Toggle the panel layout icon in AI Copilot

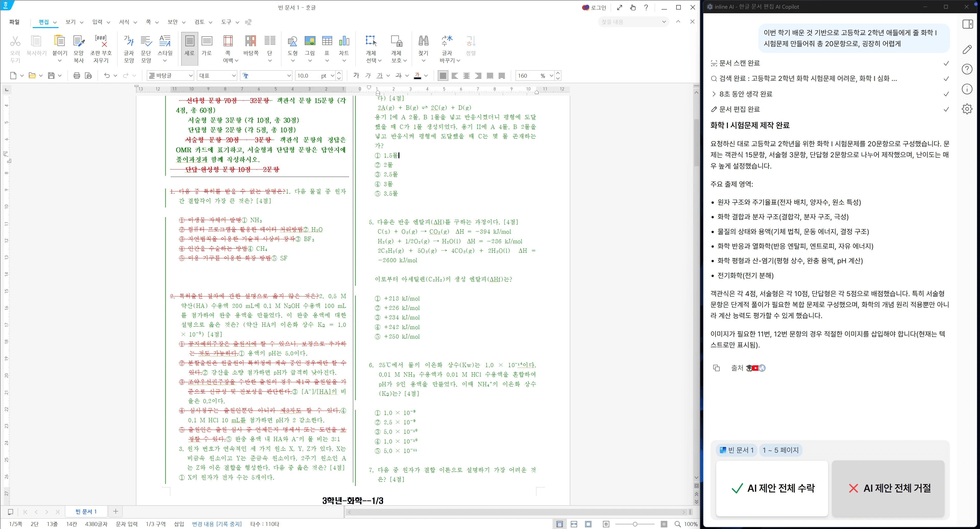(x=967, y=24)
